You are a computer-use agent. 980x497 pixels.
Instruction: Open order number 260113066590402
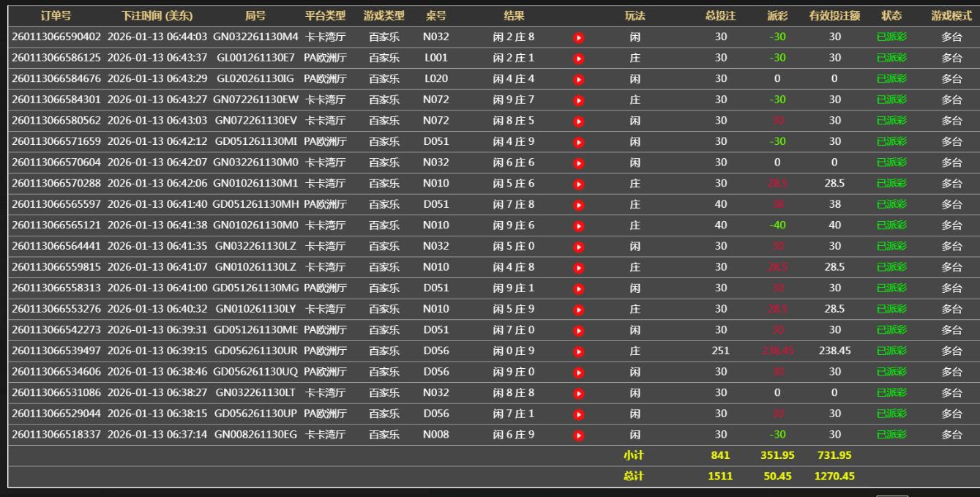(x=56, y=37)
